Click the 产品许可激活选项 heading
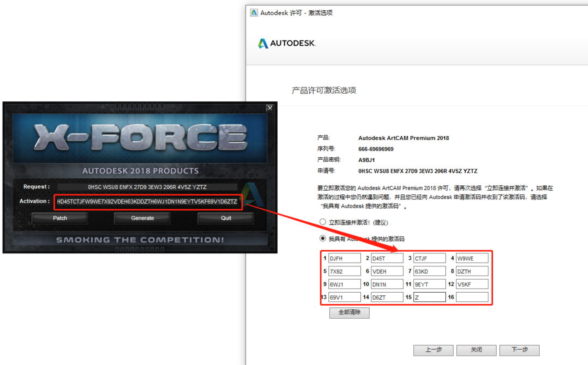This screenshot has width=588, height=365. (x=324, y=90)
